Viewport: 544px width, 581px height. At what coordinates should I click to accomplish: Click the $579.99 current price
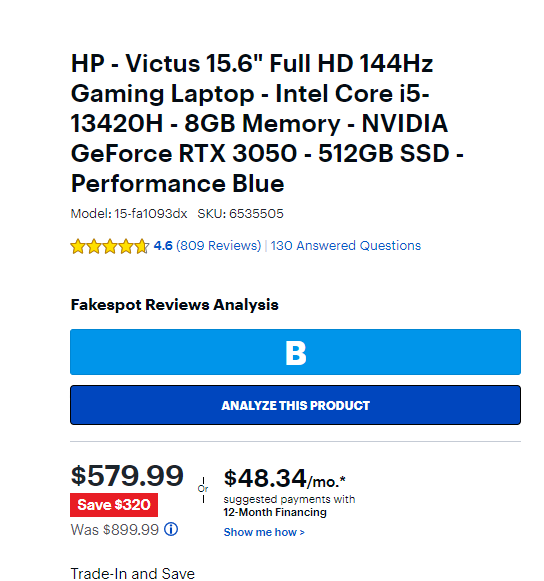coord(127,476)
